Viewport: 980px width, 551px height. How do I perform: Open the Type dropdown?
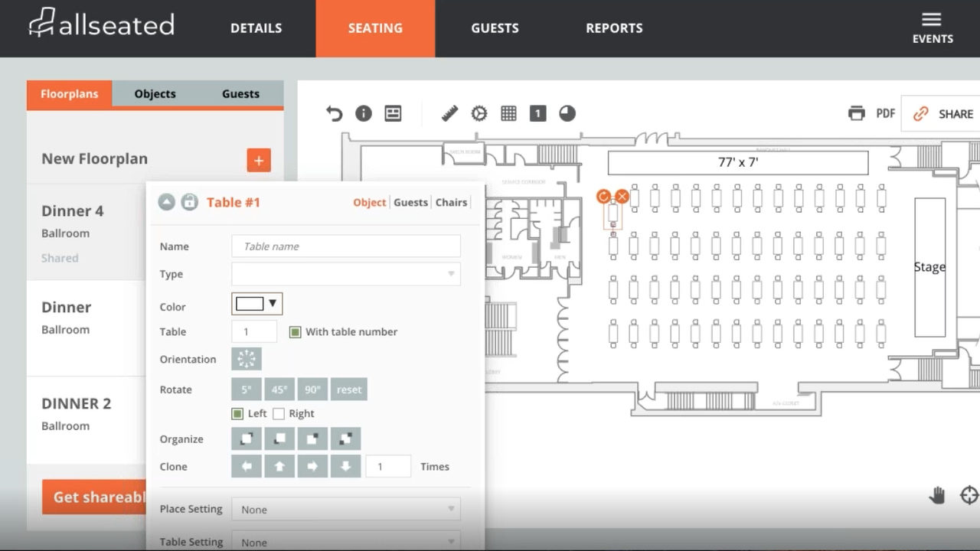[346, 274]
